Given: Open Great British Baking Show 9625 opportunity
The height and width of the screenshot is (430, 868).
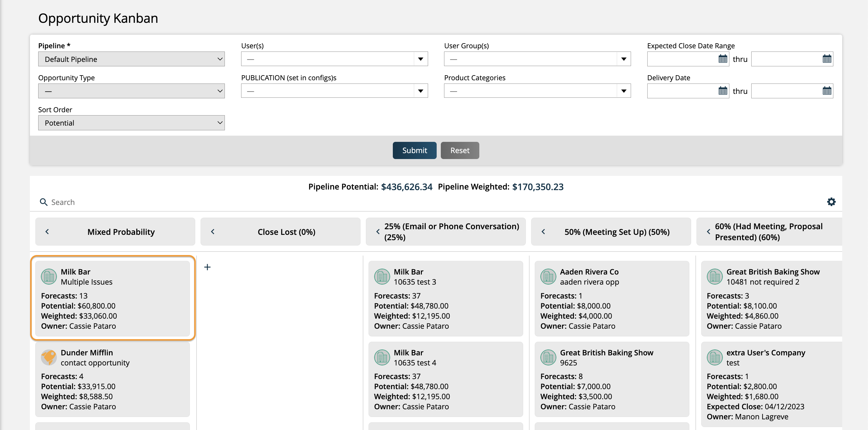Looking at the screenshot, I should click(x=612, y=379).
